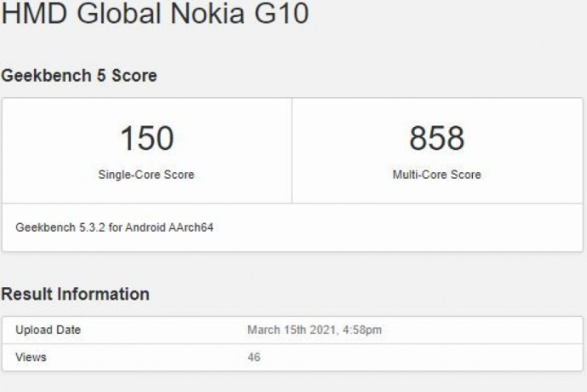
Task: Click the 46 views count value
Action: [x=254, y=357]
